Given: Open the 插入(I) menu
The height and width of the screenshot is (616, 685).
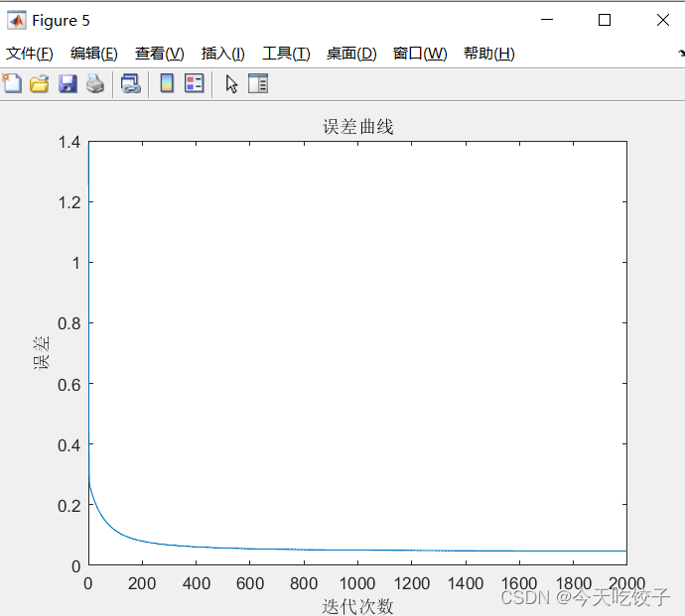Looking at the screenshot, I should [222, 54].
